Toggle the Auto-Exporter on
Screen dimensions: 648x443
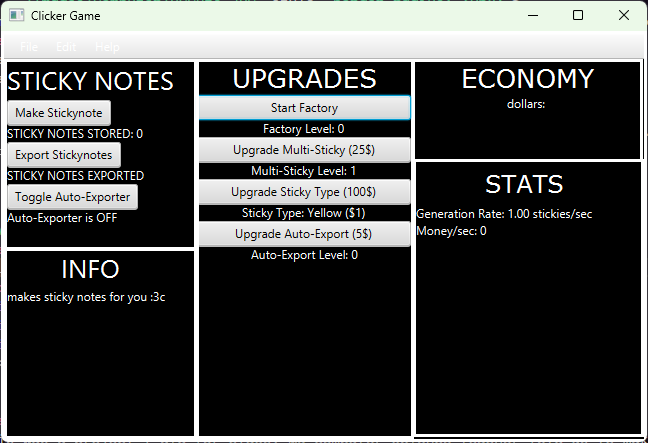(x=72, y=197)
